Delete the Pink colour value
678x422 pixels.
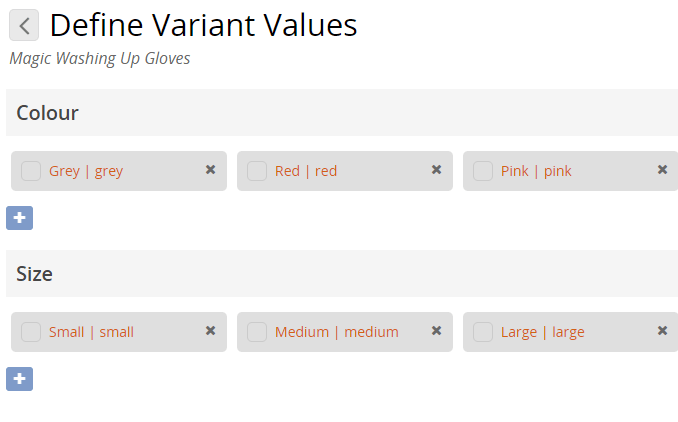tap(662, 170)
